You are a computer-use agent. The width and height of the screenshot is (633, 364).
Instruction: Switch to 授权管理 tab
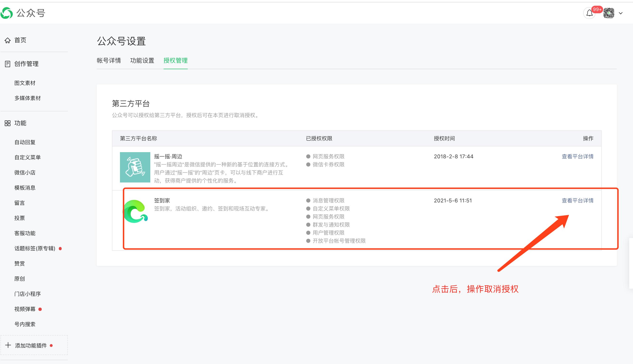point(176,60)
